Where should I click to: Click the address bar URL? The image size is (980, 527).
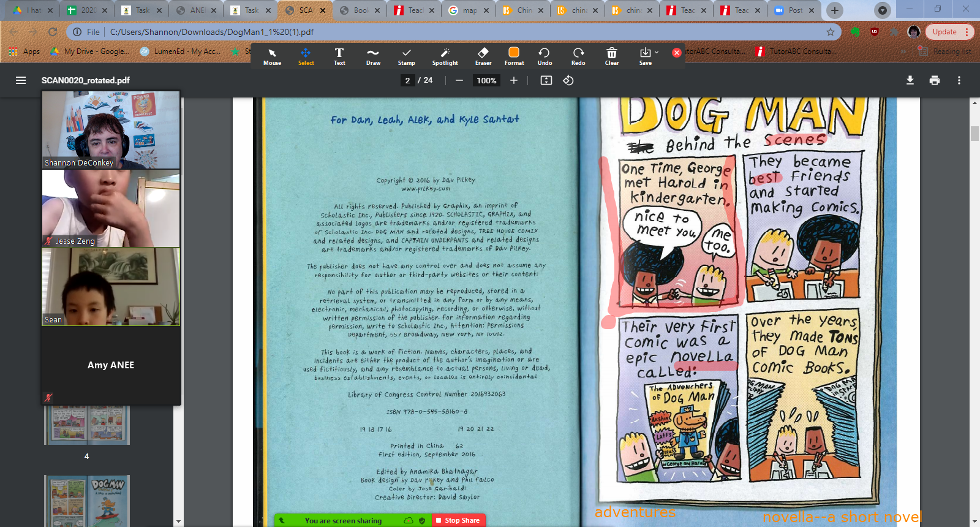(212, 32)
